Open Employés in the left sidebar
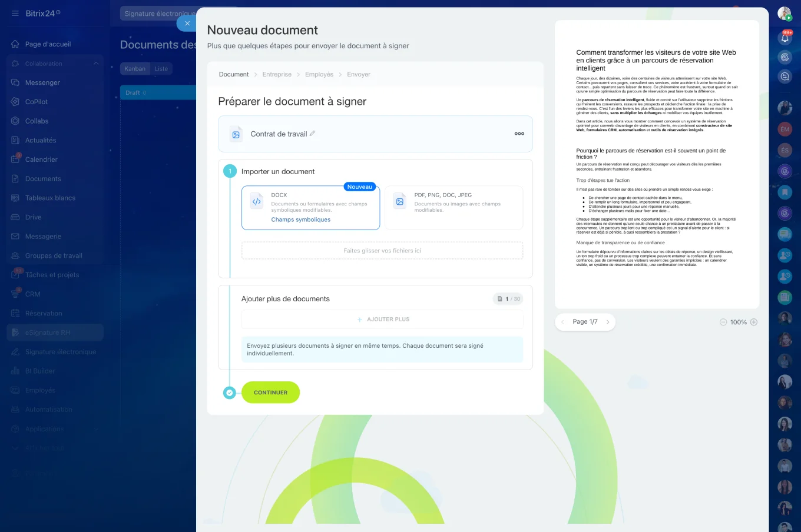The width and height of the screenshot is (801, 532). (x=40, y=390)
